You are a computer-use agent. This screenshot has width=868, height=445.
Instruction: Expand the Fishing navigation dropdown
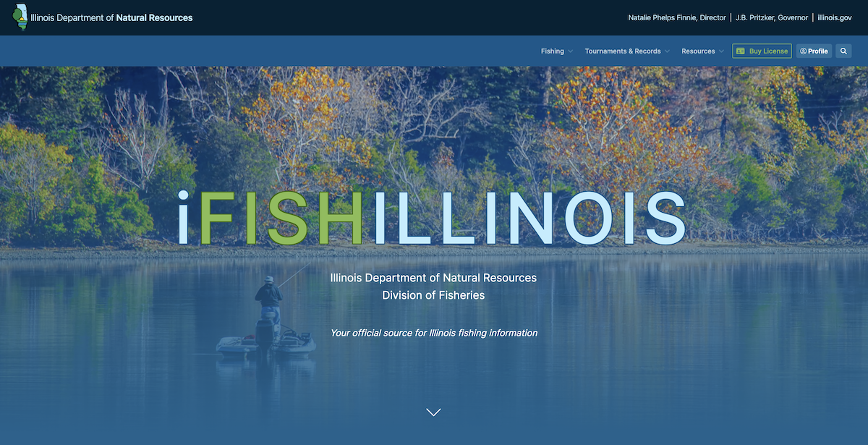[556, 51]
